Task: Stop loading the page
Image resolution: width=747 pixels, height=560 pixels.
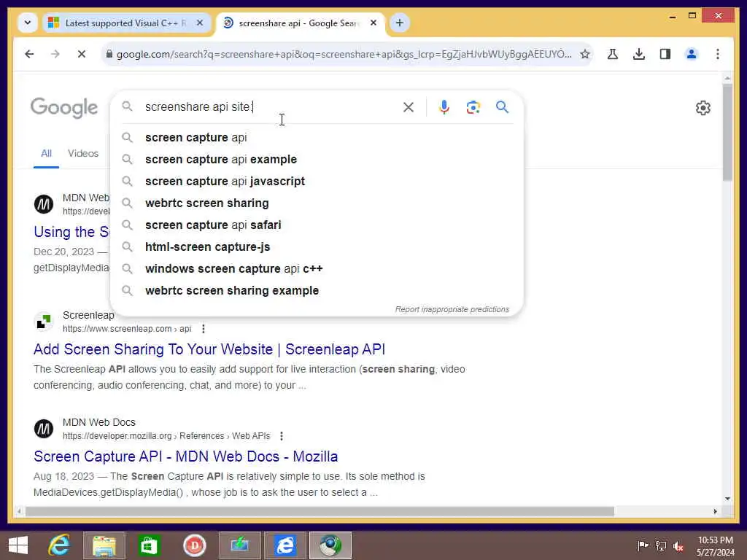Action: pos(82,54)
